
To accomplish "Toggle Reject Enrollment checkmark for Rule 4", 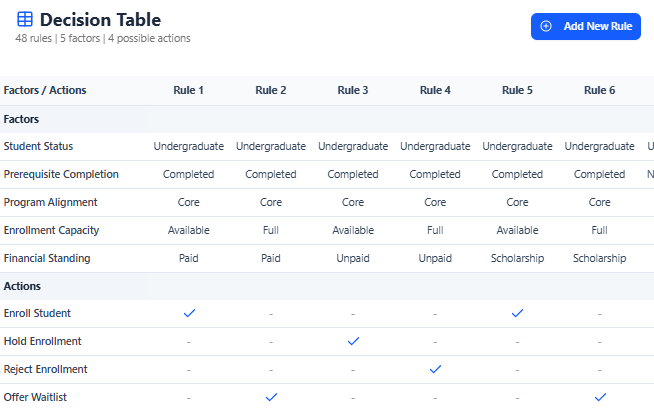I will point(435,369).
